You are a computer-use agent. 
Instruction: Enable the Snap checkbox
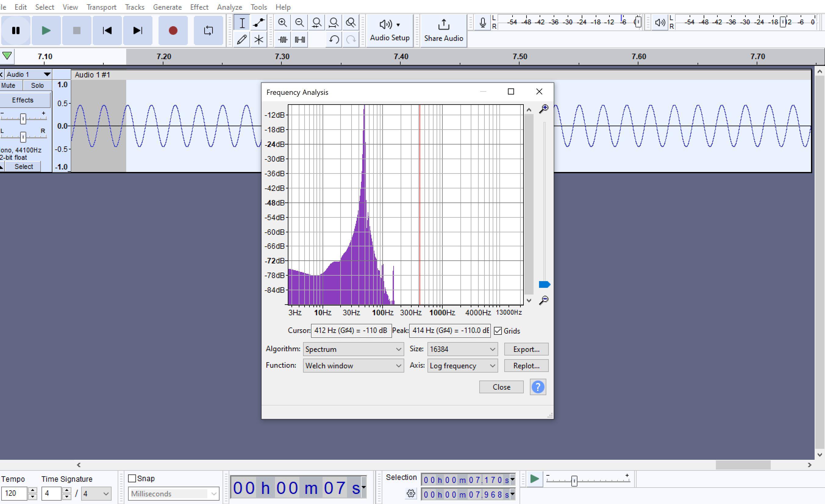[x=132, y=478]
